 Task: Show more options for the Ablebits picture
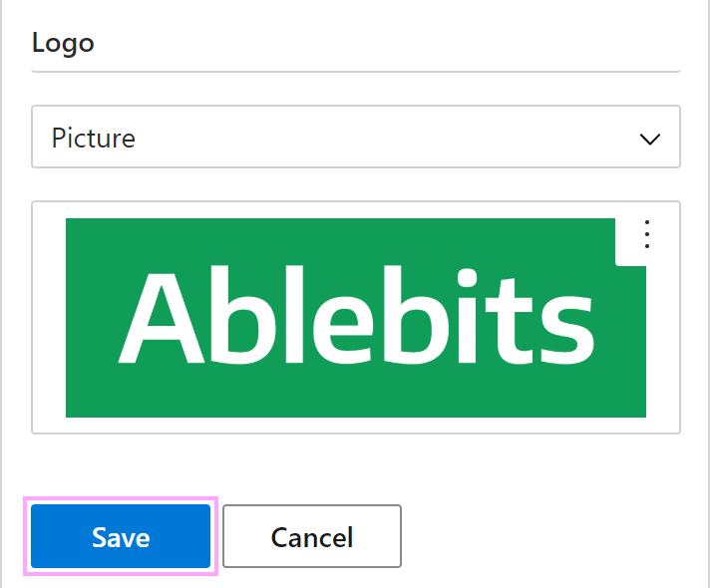[x=647, y=234]
